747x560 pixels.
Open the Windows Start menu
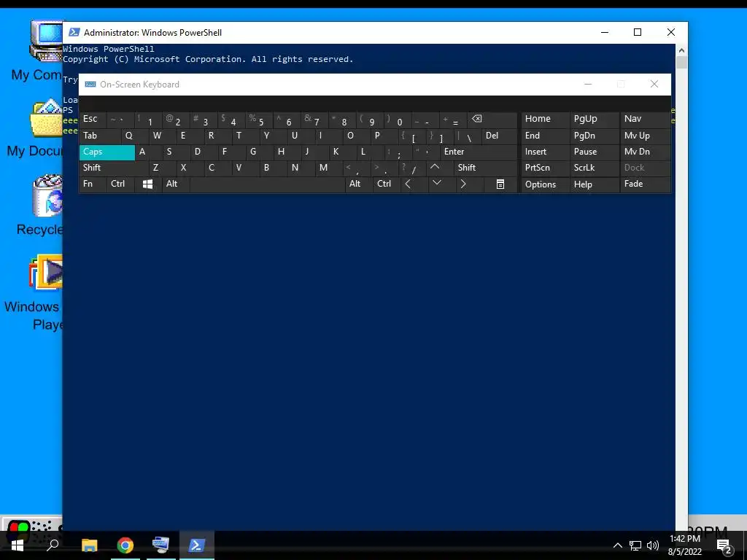pos(18,545)
